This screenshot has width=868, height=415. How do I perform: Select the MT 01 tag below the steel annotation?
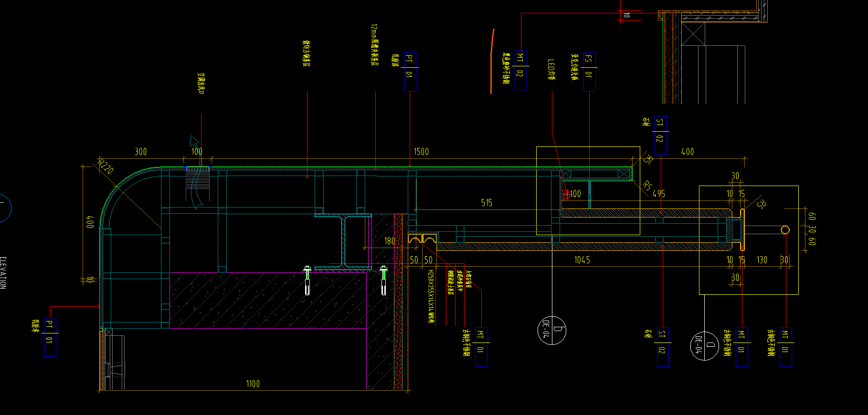coord(481,347)
